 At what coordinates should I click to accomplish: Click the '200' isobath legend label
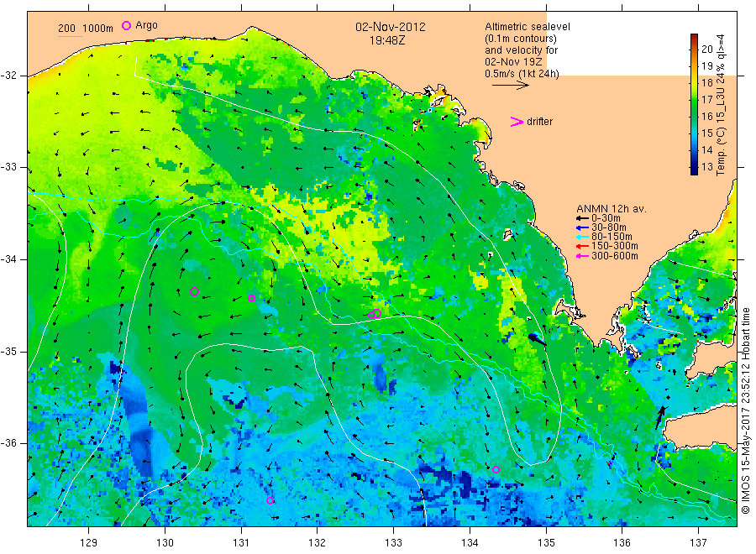66,28
